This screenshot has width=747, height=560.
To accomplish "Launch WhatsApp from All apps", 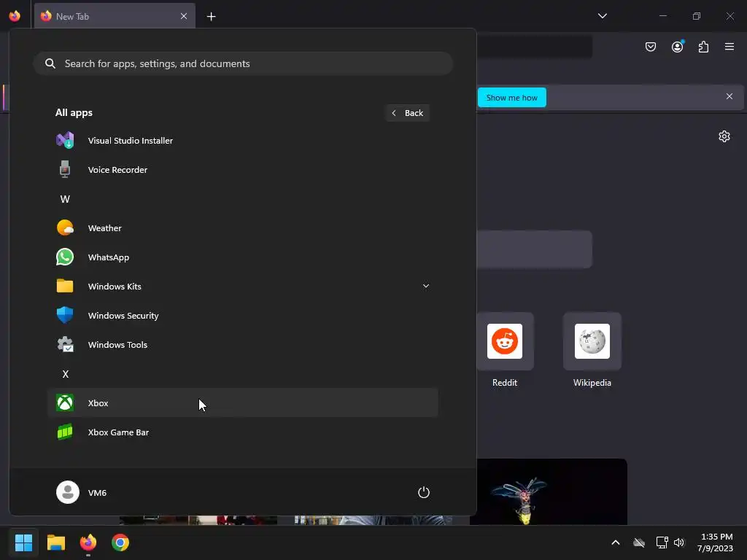I will pos(242,257).
